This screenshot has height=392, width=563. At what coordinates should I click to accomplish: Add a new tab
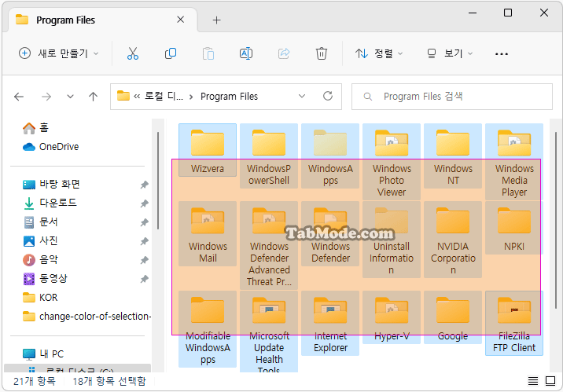tap(216, 20)
